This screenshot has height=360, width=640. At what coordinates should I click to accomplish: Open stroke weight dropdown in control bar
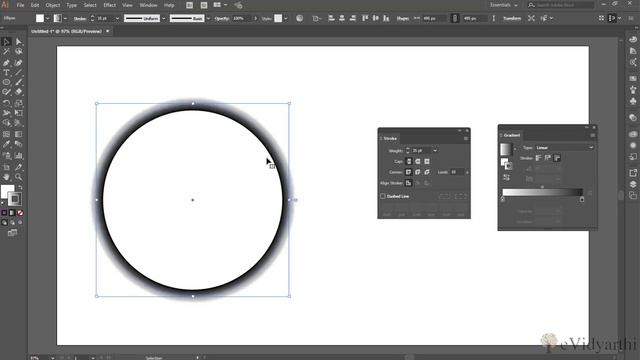[117, 18]
